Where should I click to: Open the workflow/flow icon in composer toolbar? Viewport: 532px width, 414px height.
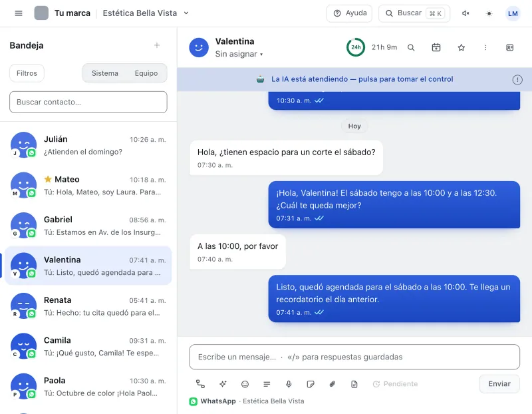coord(200,384)
